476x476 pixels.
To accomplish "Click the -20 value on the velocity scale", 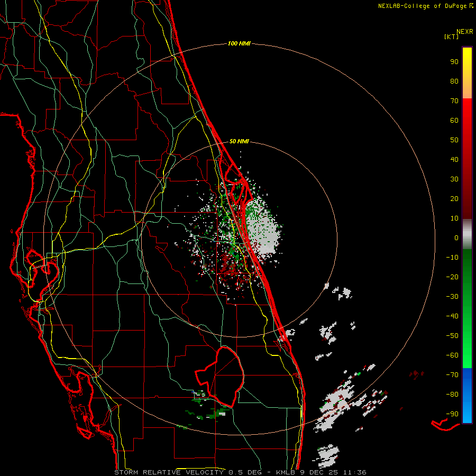I will pyautogui.click(x=452, y=277).
